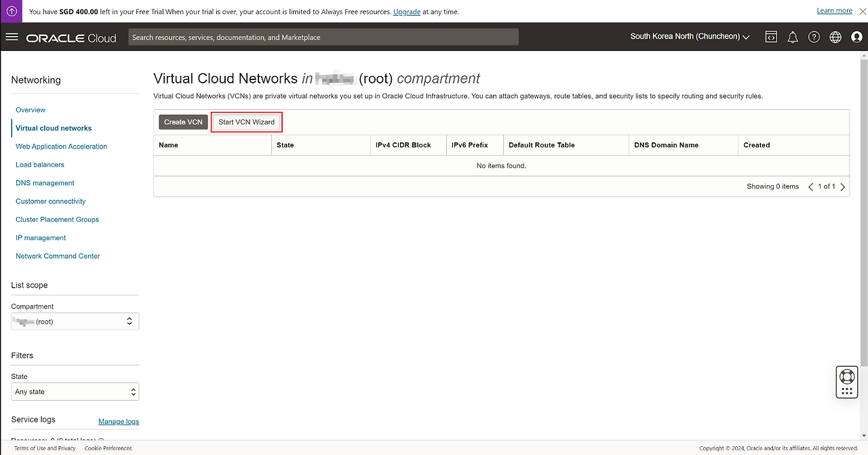This screenshot has height=455, width=868.
Task: Open Cloud Shell developer tools icon
Action: point(771,37)
